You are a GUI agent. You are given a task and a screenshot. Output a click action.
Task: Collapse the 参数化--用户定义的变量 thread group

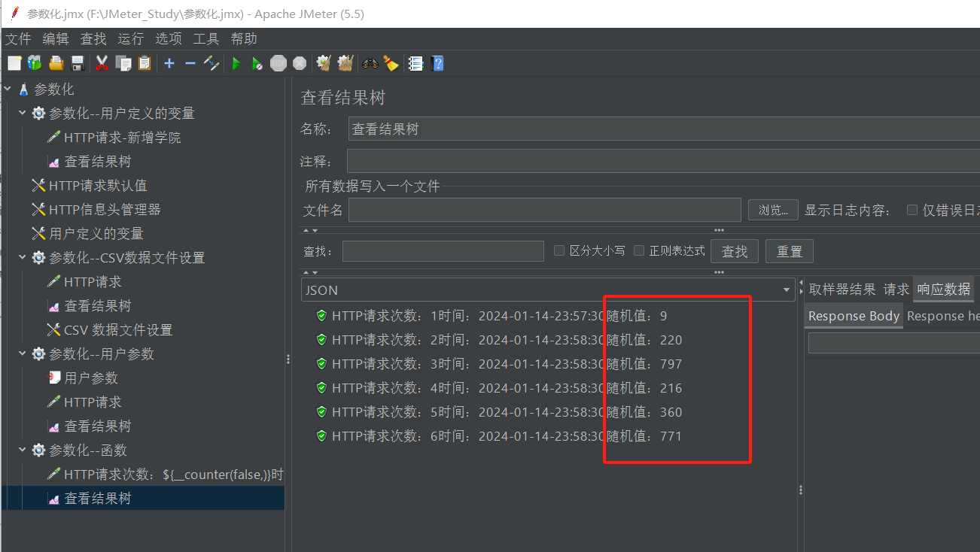coord(23,114)
